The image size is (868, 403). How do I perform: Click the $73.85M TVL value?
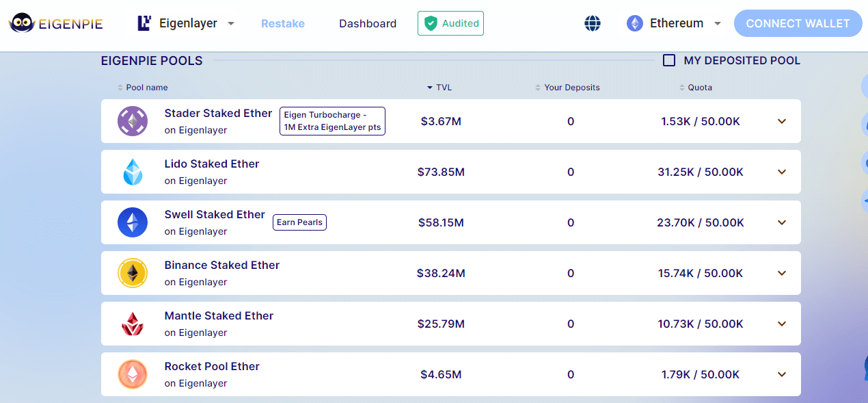[x=441, y=172]
